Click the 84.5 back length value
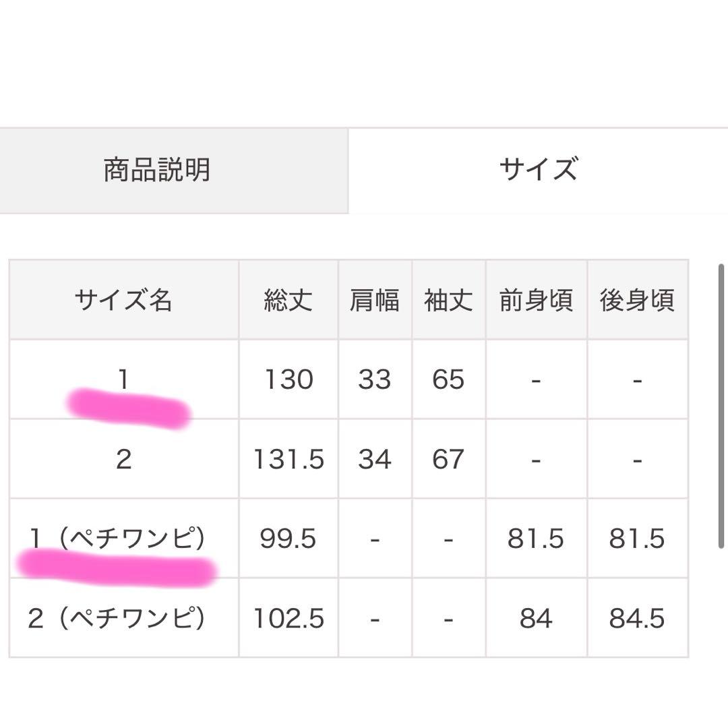The image size is (728, 728). click(637, 617)
